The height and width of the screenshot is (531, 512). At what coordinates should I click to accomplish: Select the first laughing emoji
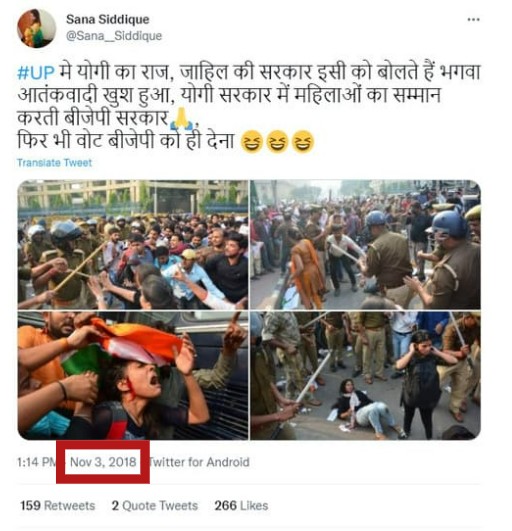[252, 142]
